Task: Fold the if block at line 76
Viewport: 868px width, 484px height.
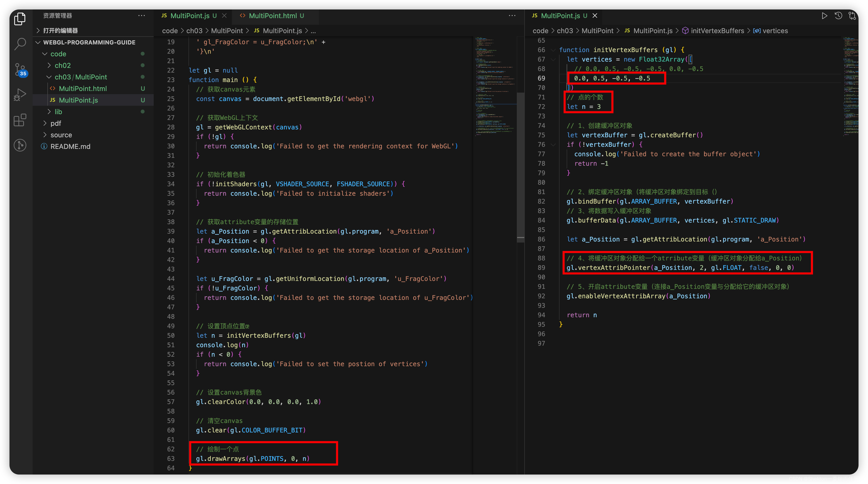Action: pyautogui.click(x=553, y=144)
